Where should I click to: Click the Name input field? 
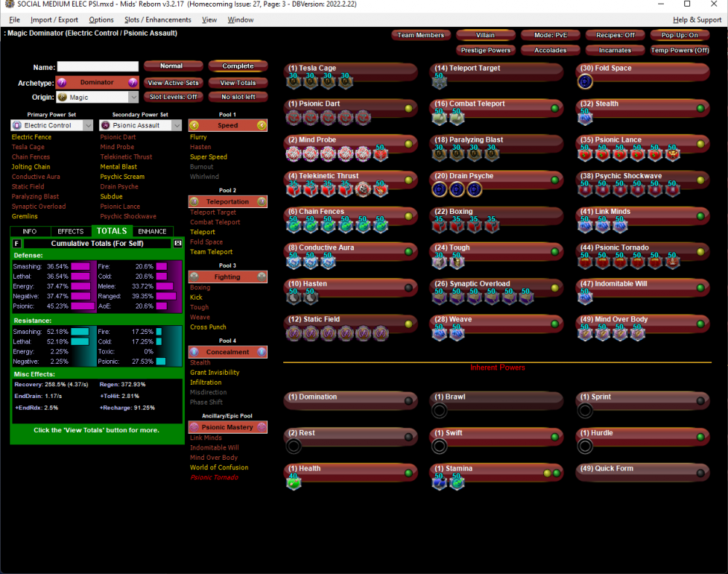click(x=98, y=67)
